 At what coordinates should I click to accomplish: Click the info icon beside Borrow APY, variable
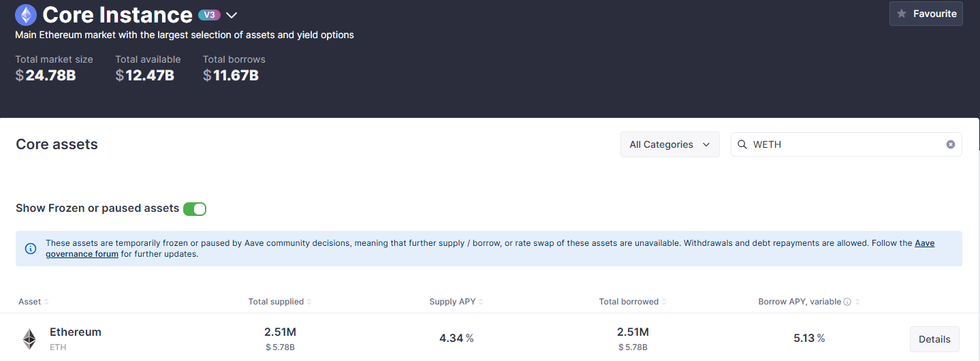click(x=847, y=302)
